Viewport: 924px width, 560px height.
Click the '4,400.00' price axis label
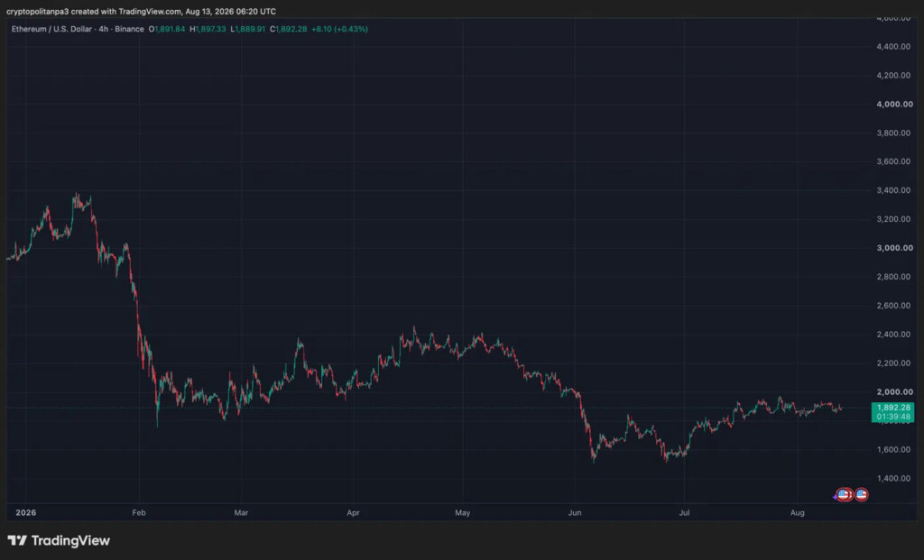(893, 47)
